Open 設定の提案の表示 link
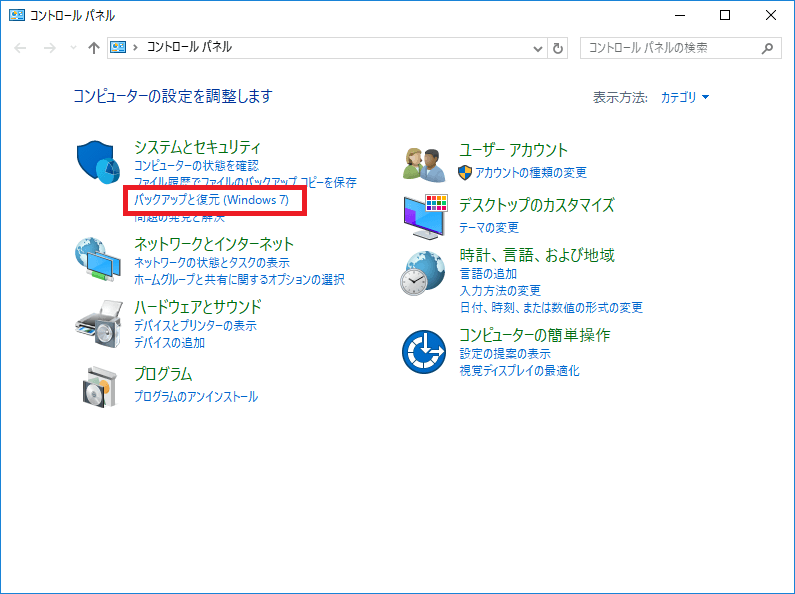 pyautogui.click(x=505, y=353)
